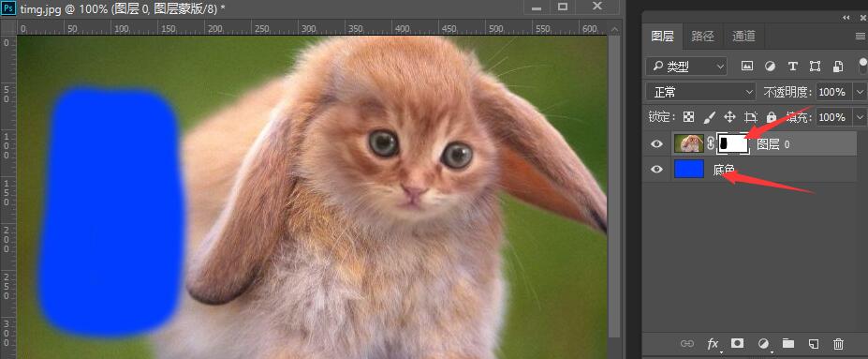
Task: Filter for smart object layers
Action: point(838,67)
